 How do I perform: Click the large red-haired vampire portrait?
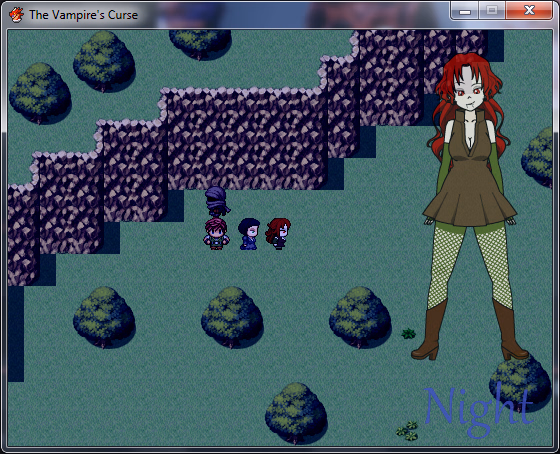pyautogui.click(x=469, y=206)
